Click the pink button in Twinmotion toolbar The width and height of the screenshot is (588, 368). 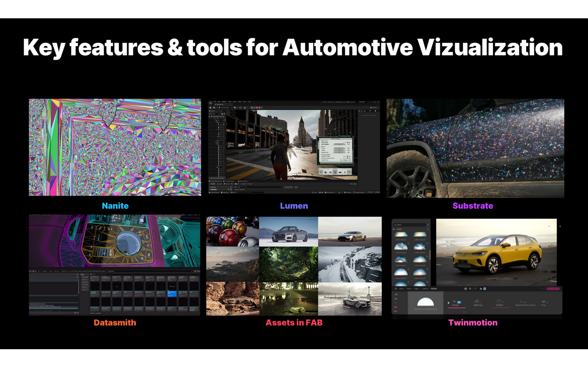553,289
